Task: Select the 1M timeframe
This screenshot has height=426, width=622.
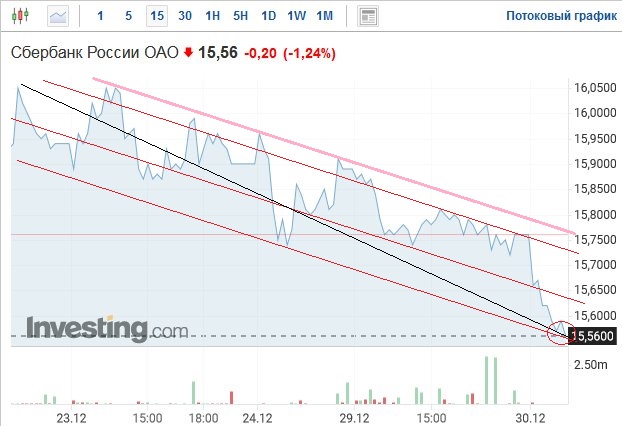Action: tap(324, 16)
